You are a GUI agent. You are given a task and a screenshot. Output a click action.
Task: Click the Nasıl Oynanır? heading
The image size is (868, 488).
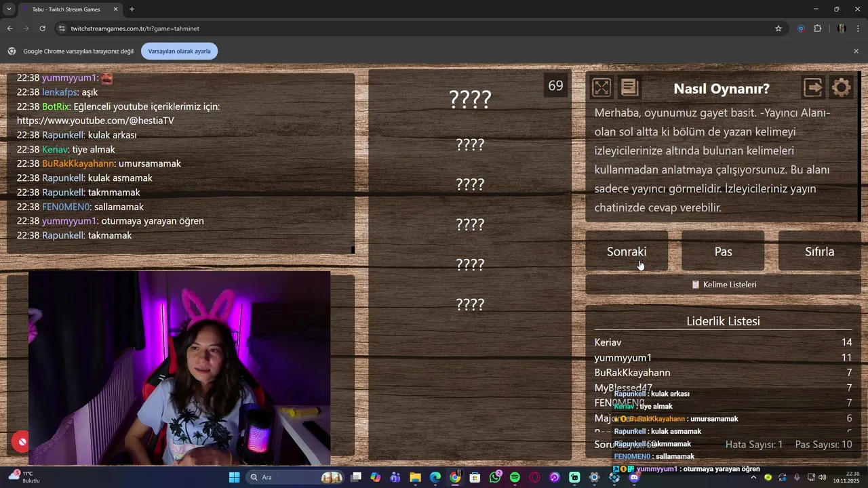tap(722, 89)
